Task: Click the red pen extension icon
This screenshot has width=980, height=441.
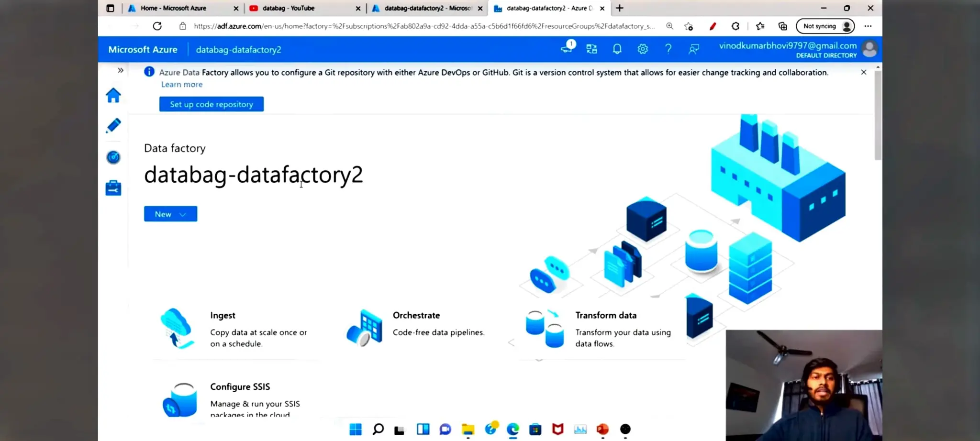Action: pyautogui.click(x=713, y=26)
